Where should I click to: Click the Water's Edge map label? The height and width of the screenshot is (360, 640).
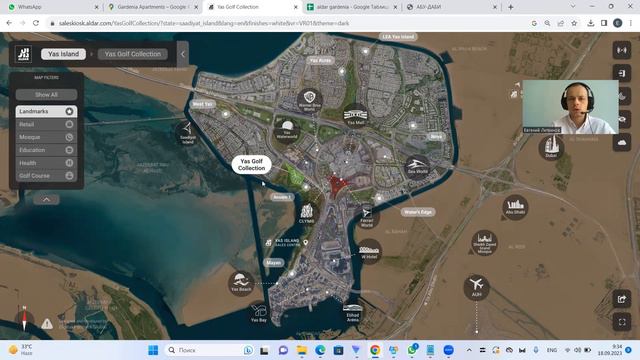418,212
